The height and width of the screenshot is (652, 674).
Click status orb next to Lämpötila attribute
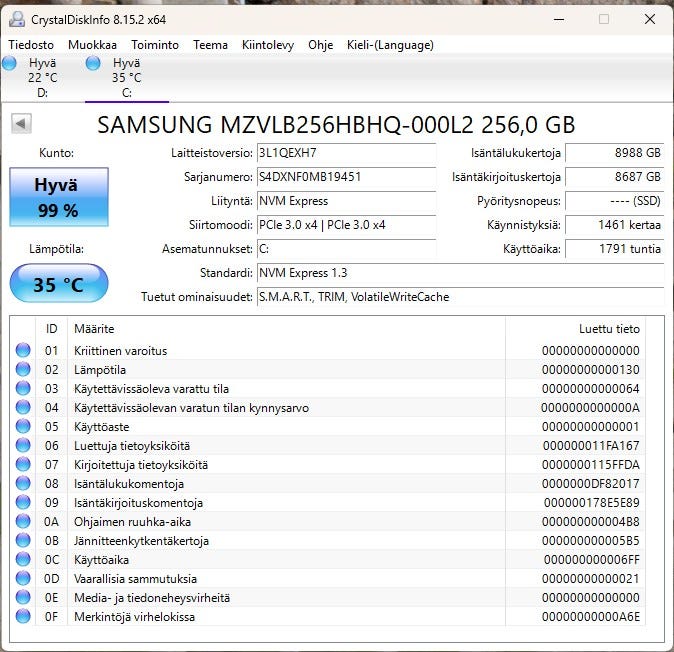click(x=23, y=369)
